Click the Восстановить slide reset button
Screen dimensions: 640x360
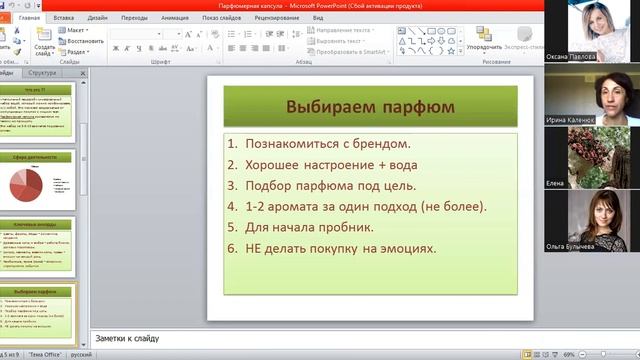(81, 41)
